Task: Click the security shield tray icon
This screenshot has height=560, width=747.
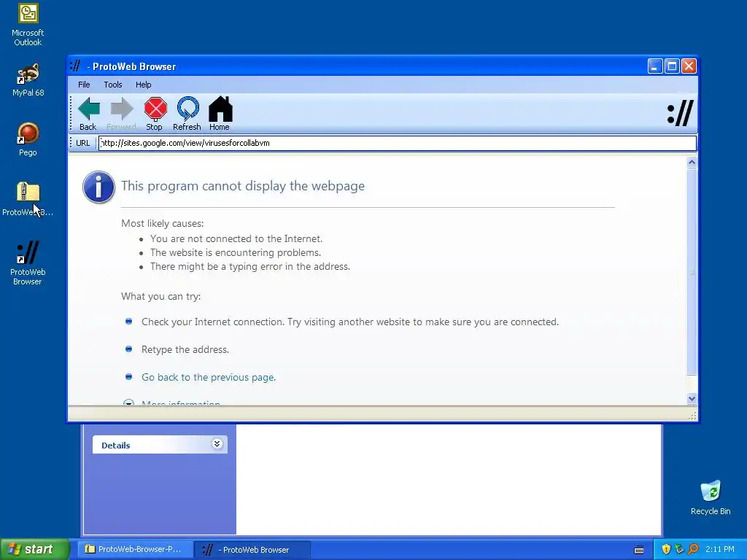Action: click(x=665, y=549)
